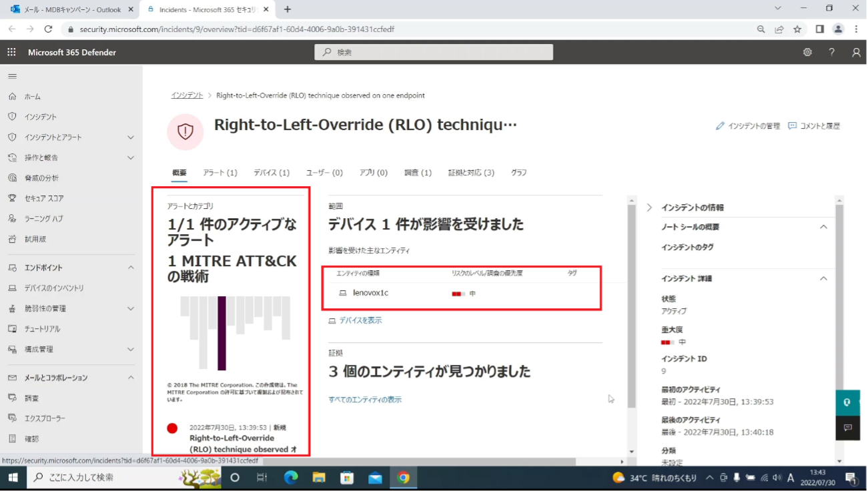Screen dimensions: 868x493
Task: Click Chrome zoom magnifier icon in address bar
Action: (761, 29)
